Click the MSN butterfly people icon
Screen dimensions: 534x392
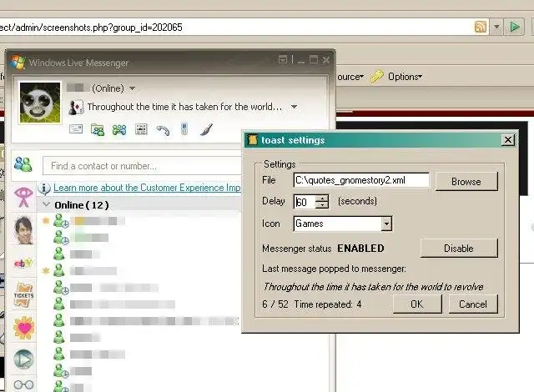pyautogui.click(x=119, y=129)
